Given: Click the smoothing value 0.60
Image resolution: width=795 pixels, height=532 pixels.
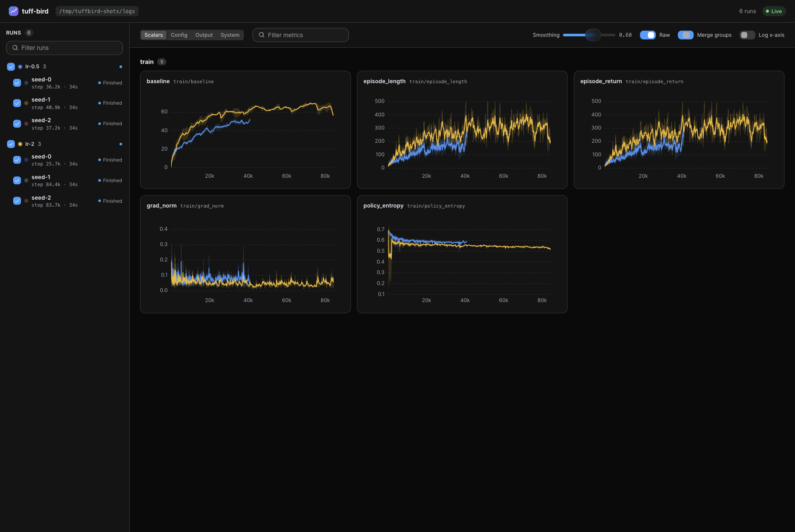Looking at the screenshot, I should (625, 35).
